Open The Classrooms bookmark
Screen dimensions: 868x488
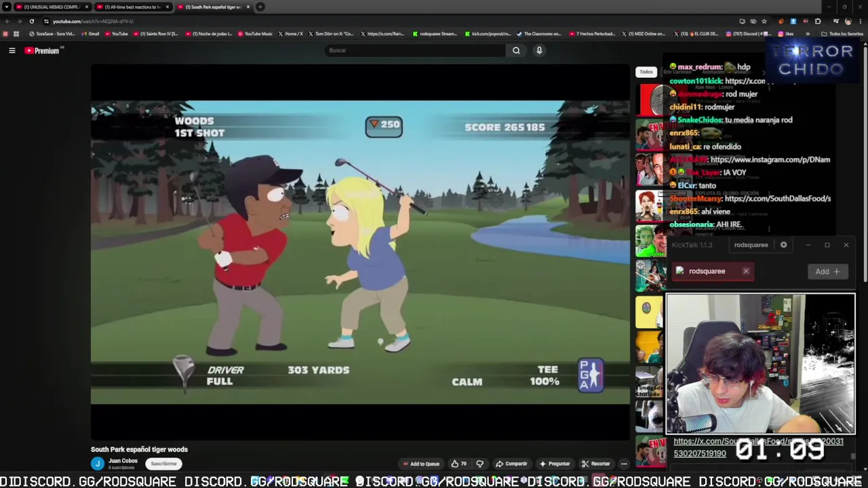[x=539, y=34]
